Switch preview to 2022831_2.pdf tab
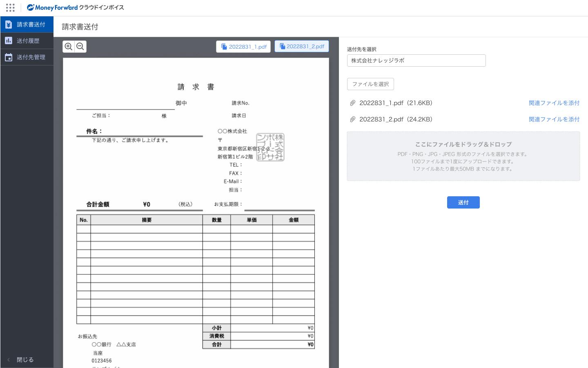The height and width of the screenshot is (368, 588). click(302, 47)
